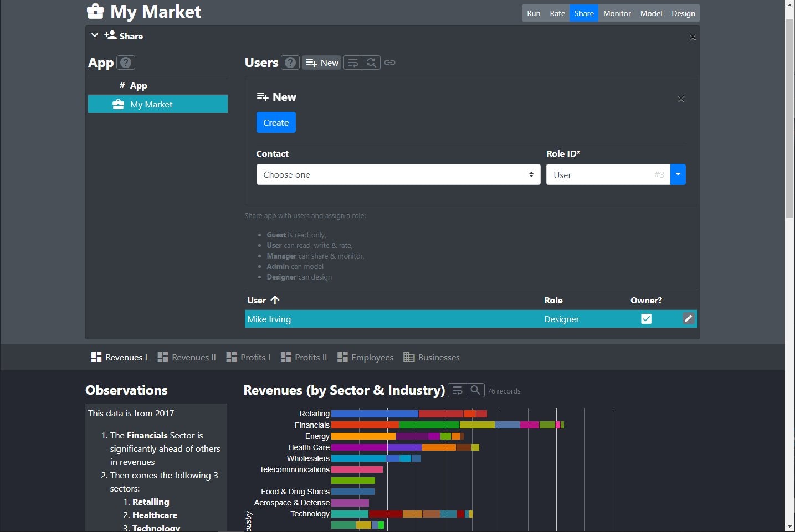795x532 pixels.
Task: Open help for the App section
Action: click(x=126, y=63)
